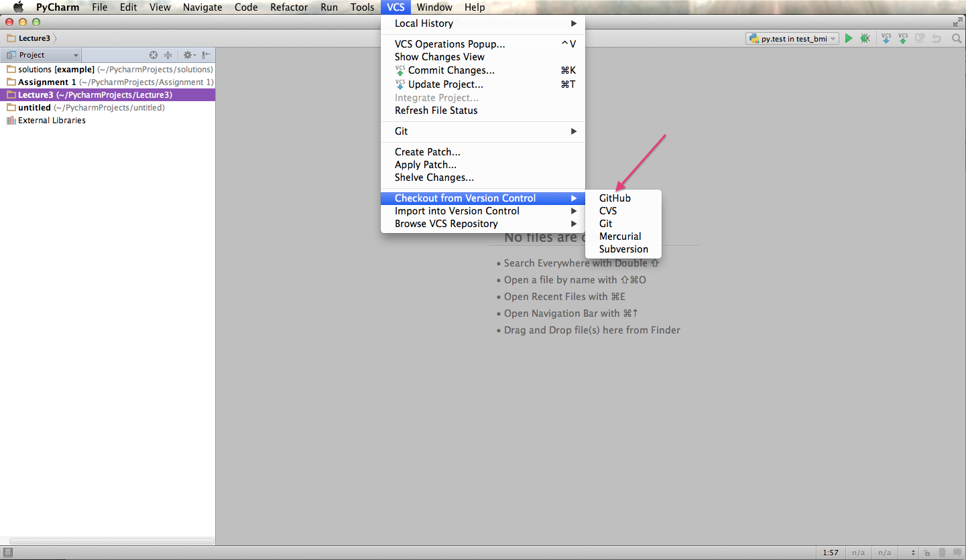Select Refresh File Status
Viewport: 966px width, 560px height.
[483, 111]
